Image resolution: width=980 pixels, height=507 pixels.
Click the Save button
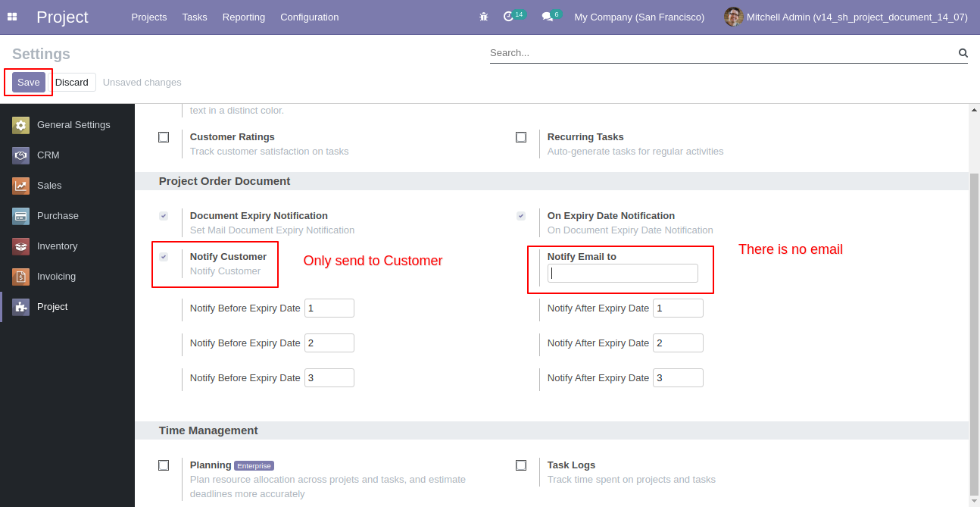(x=29, y=82)
